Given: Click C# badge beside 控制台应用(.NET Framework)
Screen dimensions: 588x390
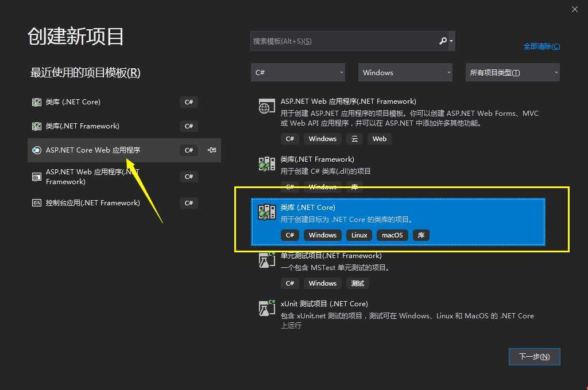Looking at the screenshot, I should pos(188,203).
